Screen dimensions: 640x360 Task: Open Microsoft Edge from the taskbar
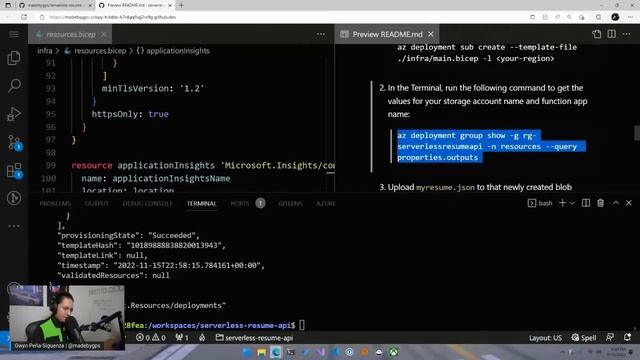[276, 352]
